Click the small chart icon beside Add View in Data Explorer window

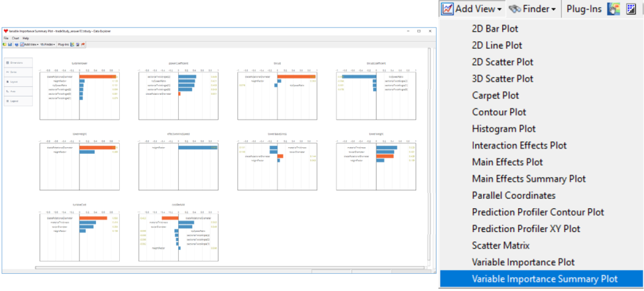click(x=22, y=44)
